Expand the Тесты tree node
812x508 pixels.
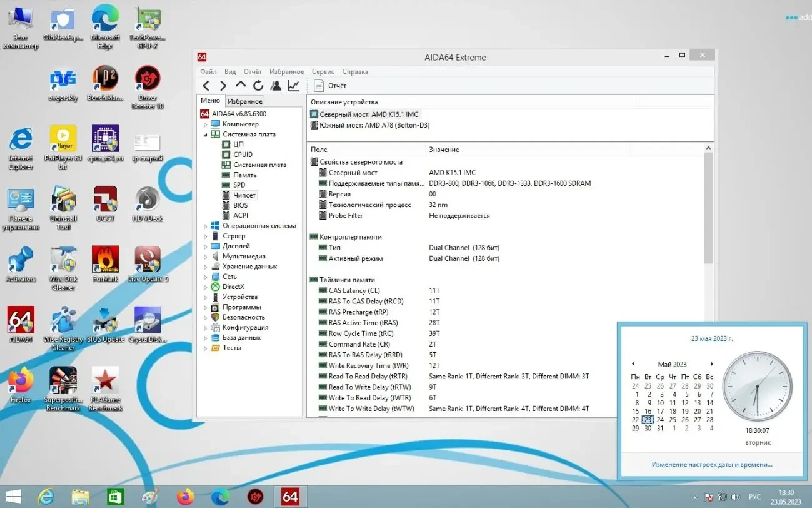[x=205, y=348]
